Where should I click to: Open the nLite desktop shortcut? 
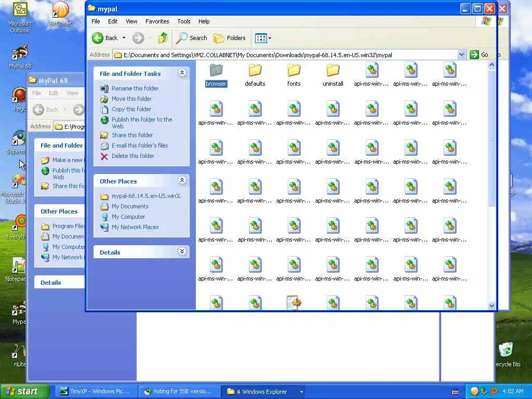[x=19, y=355]
